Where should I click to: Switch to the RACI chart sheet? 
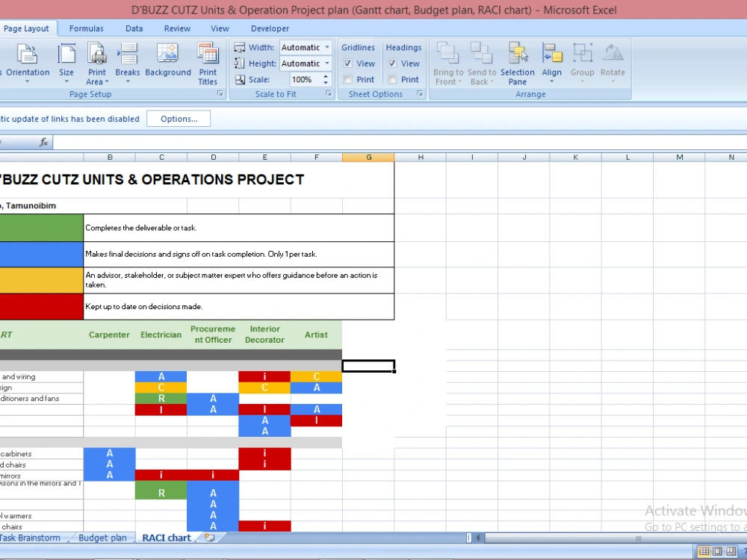pyautogui.click(x=167, y=538)
